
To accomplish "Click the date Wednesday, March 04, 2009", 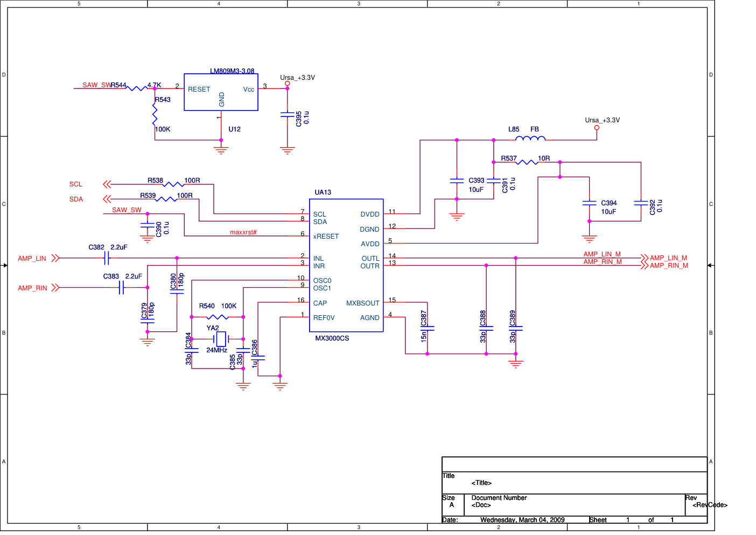I will 522,520.
